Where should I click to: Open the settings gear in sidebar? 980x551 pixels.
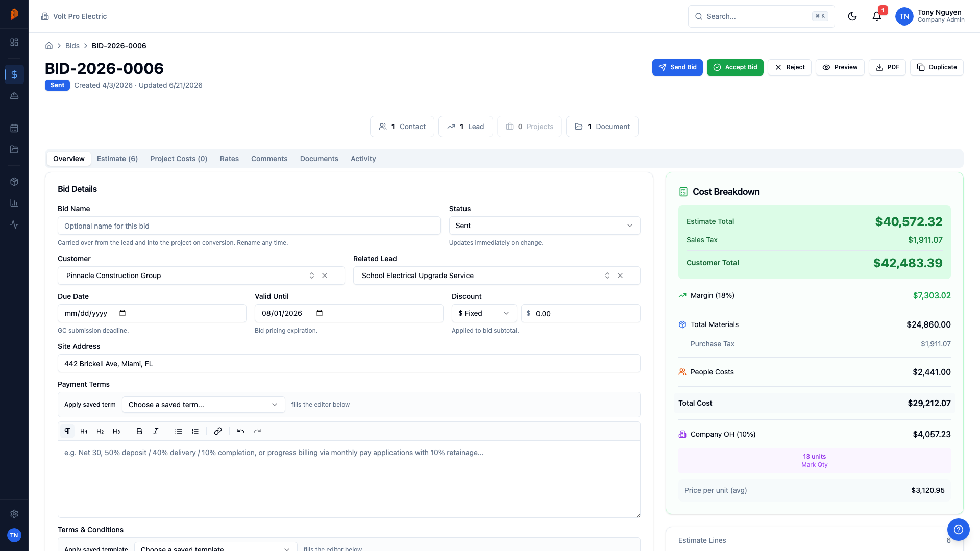pos(14,514)
